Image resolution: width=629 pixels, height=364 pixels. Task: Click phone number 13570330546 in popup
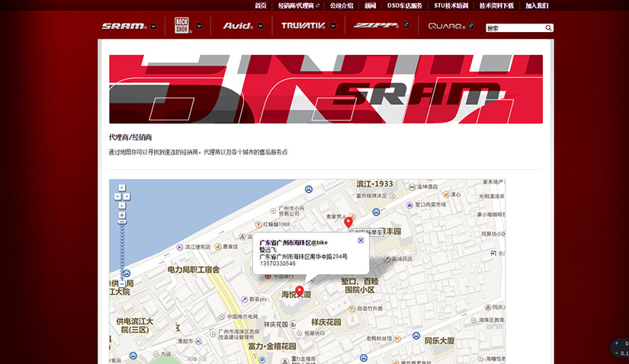[278, 263]
